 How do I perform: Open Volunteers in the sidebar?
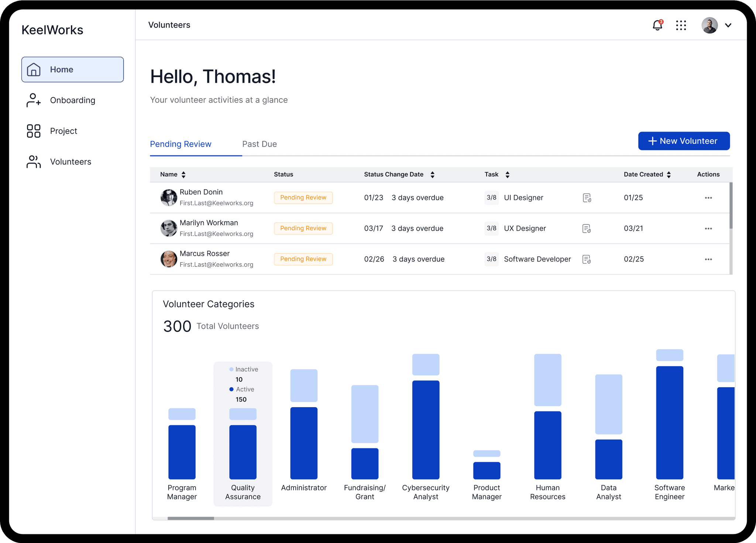click(x=70, y=162)
